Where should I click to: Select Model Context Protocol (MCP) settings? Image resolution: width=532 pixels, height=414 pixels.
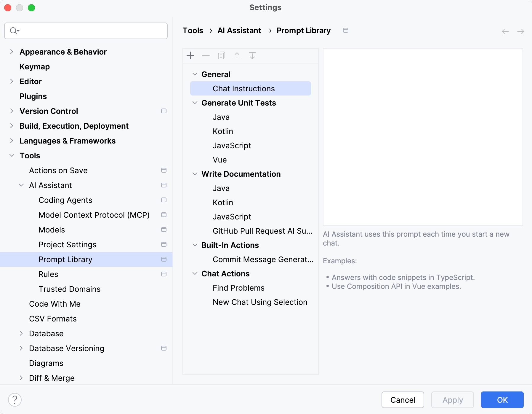[x=94, y=215]
